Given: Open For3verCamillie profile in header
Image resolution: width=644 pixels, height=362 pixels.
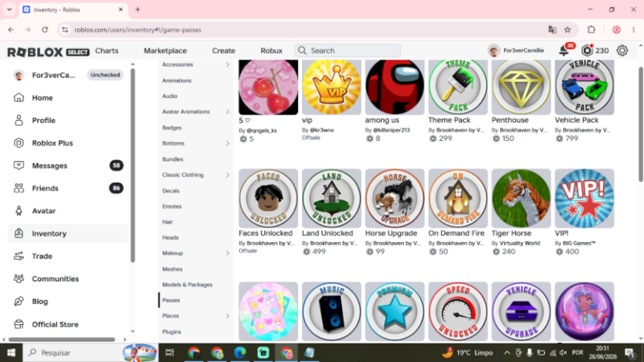Looking at the screenshot, I should coord(516,51).
